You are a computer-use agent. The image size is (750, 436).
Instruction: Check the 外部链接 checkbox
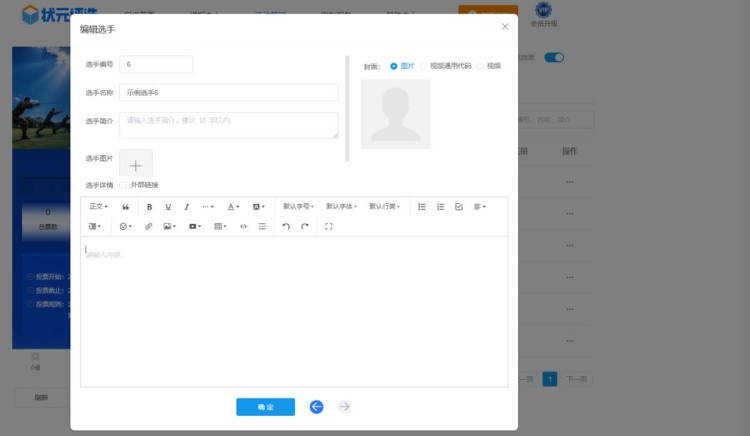123,185
